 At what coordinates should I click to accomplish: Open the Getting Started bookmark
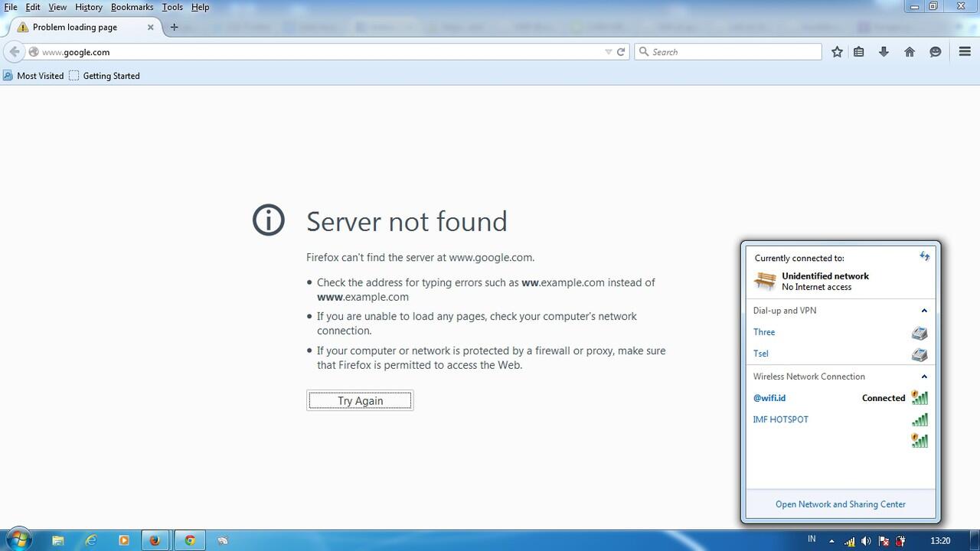coord(104,76)
